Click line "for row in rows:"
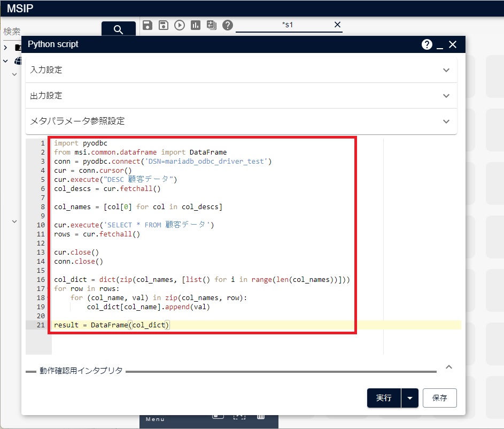504x429 pixels. [x=87, y=288]
